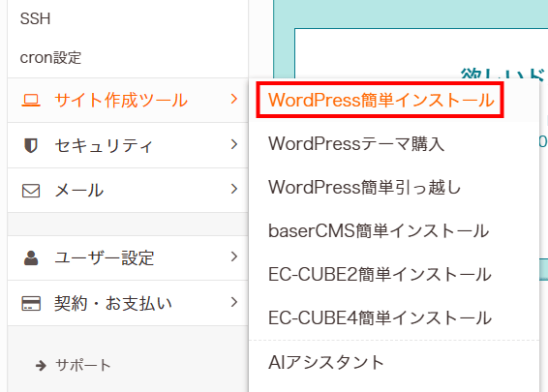
Task: Click the サイト作成ツール label
Action: [x=121, y=101]
